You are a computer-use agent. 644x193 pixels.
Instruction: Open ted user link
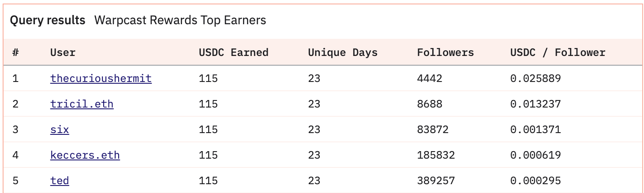[x=60, y=181]
